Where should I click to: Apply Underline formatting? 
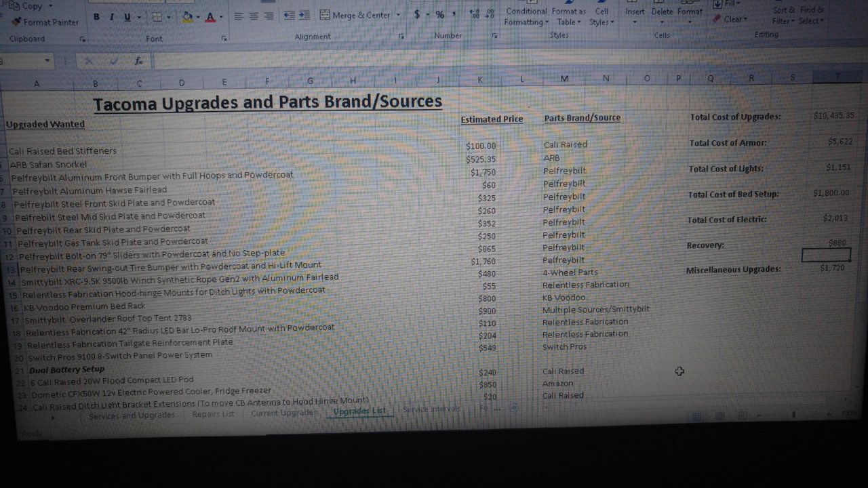click(x=127, y=16)
